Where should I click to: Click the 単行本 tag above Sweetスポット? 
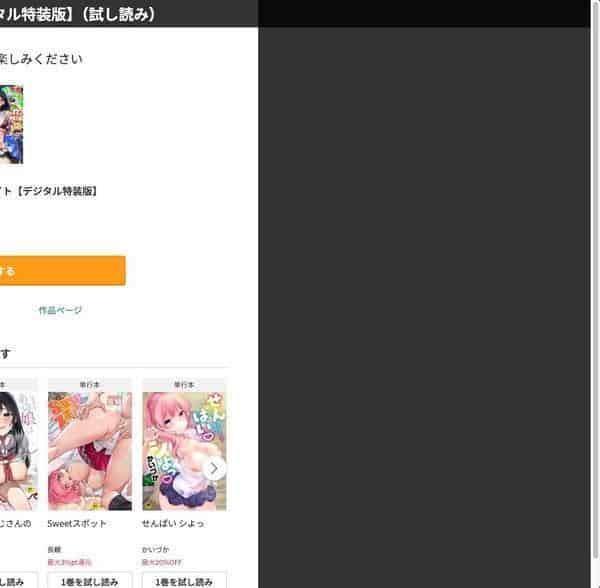click(90, 384)
